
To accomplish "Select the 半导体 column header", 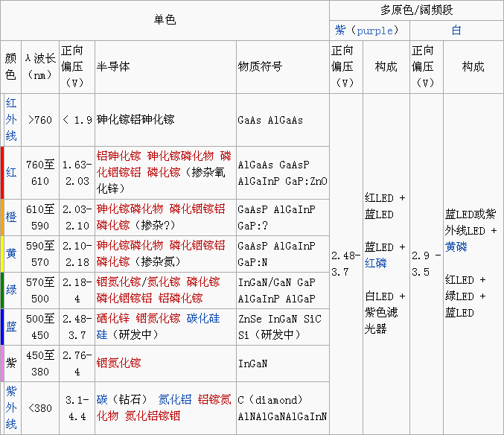I will click(x=165, y=67).
